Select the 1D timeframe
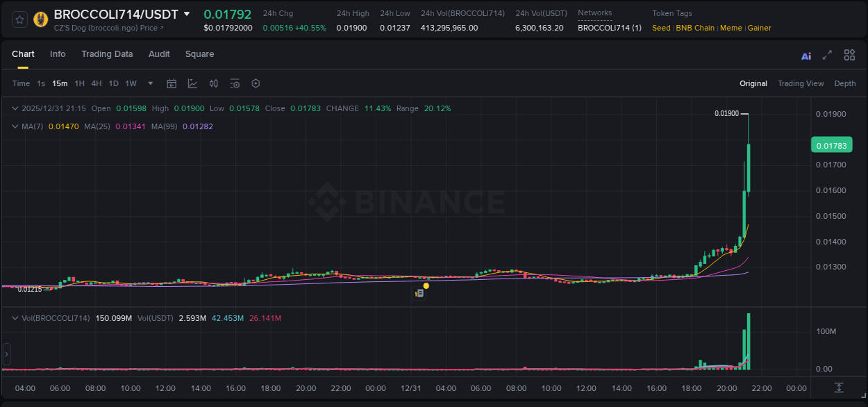 coord(112,83)
